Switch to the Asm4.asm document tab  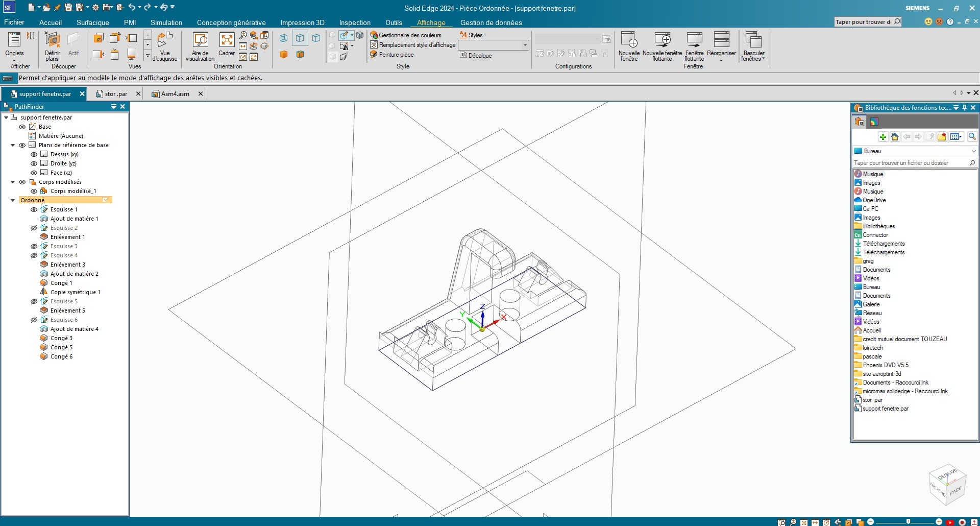(175, 94)
